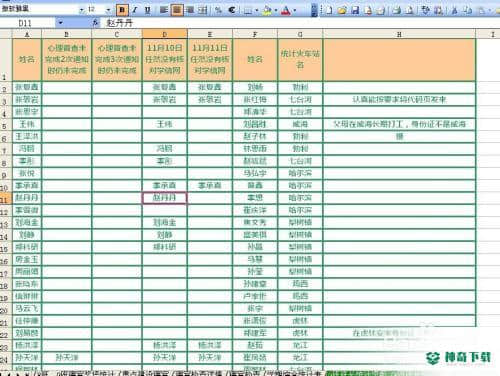Screen dimensions: 500x376
Task: Toggle Italic formatting button
Action: pyautogui.click(x=135, y=10)
